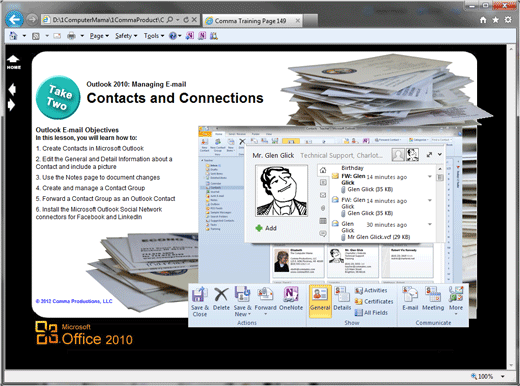The image size is (520, 386).
Task: Collapse the People Pane using chevron
Action: click(440, 155)
